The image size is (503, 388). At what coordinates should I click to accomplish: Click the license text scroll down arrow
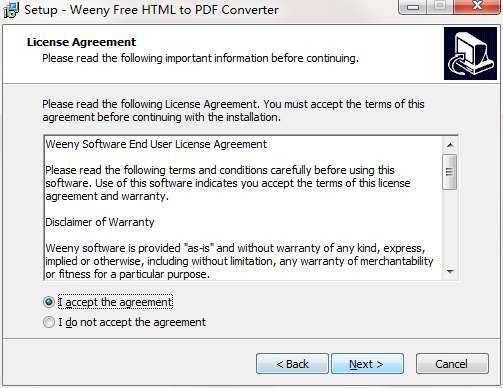click(450, 272)
